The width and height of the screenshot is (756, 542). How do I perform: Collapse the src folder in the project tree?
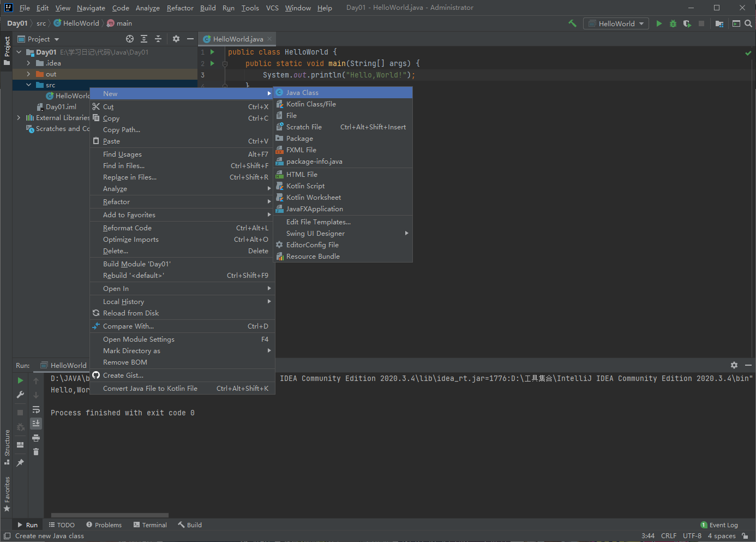click(28, 85)
